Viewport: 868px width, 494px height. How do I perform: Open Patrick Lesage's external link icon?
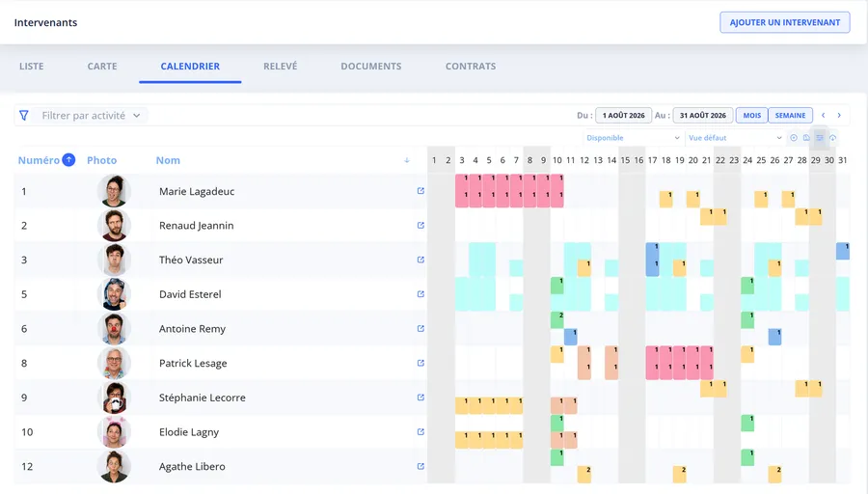tap(420, 364)
